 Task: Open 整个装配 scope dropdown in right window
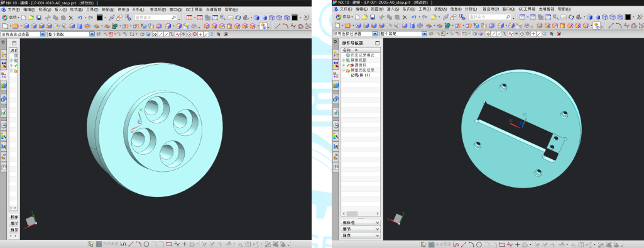tap(424, 34)
